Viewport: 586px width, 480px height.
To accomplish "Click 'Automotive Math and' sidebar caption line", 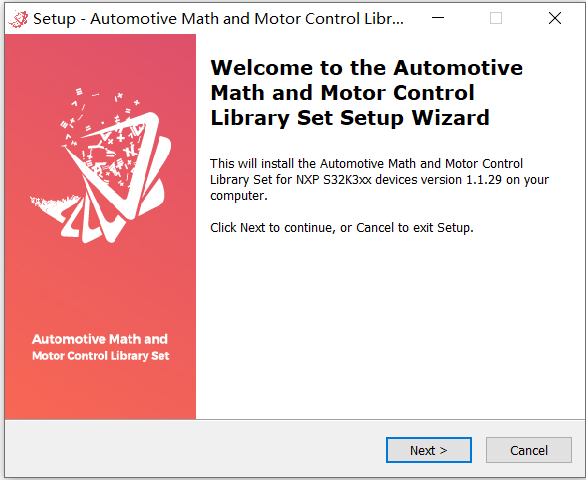I will click(x=100, y=339).
